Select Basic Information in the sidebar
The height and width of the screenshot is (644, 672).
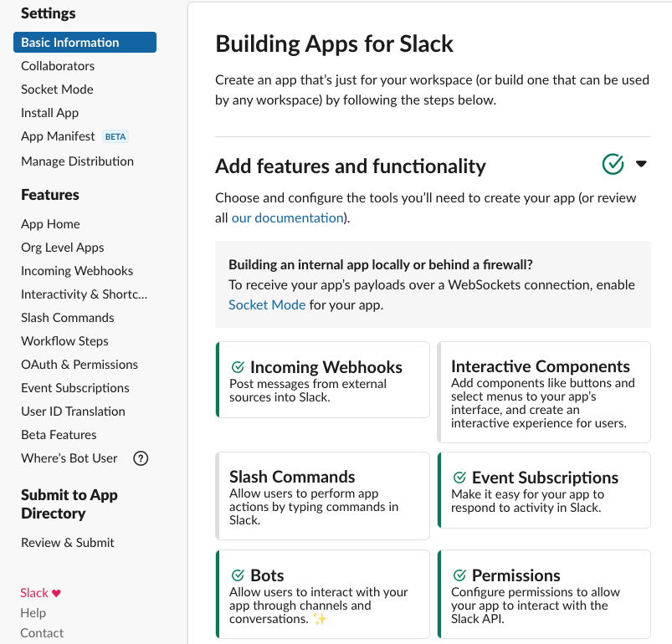coord(85,43)
